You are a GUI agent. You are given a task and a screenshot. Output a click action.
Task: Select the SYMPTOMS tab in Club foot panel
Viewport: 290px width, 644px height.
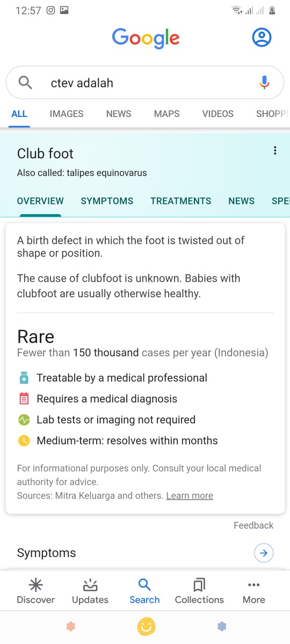pos(107,201)
